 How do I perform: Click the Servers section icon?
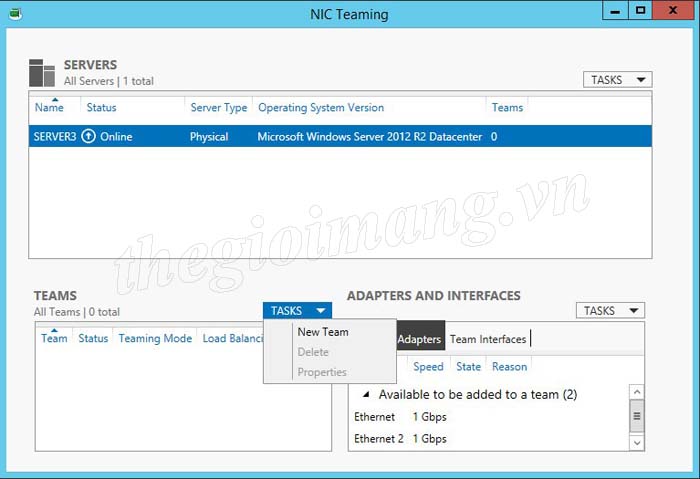pos(42,73)
